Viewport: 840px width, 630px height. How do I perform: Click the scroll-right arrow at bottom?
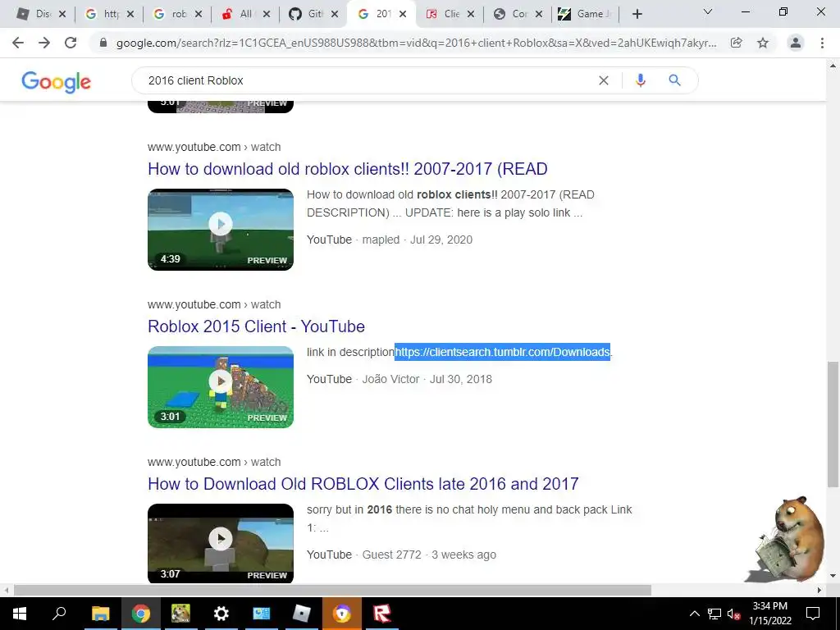click(x=819, y=590)
